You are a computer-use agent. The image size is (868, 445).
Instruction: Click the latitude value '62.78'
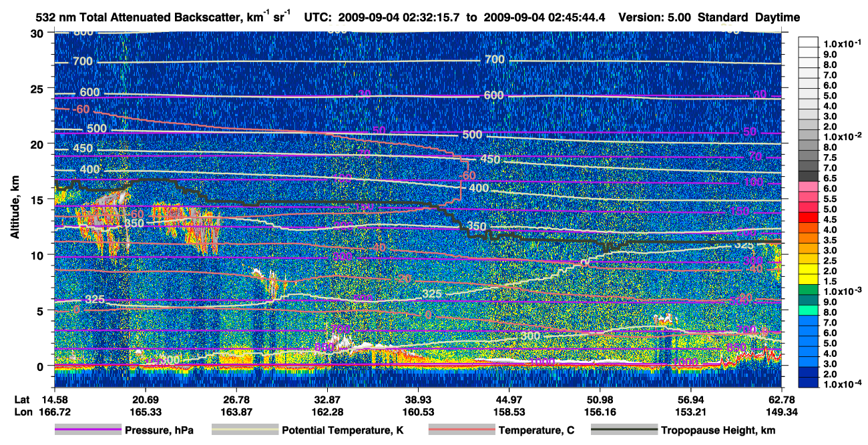[x=782, y=399]
